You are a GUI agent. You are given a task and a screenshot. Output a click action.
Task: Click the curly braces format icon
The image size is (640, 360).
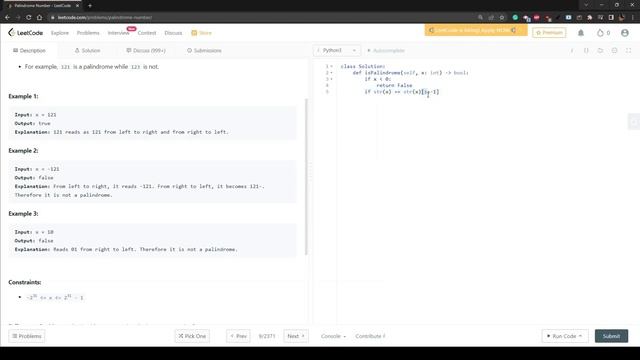click(x=586, y=51)
